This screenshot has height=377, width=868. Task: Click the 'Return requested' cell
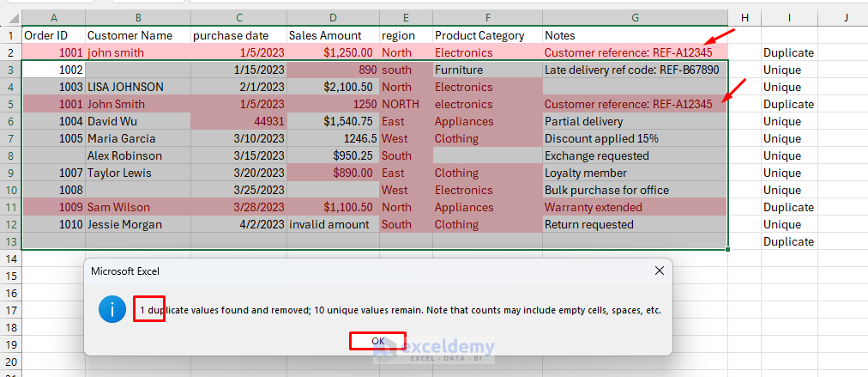coord(635,224)
